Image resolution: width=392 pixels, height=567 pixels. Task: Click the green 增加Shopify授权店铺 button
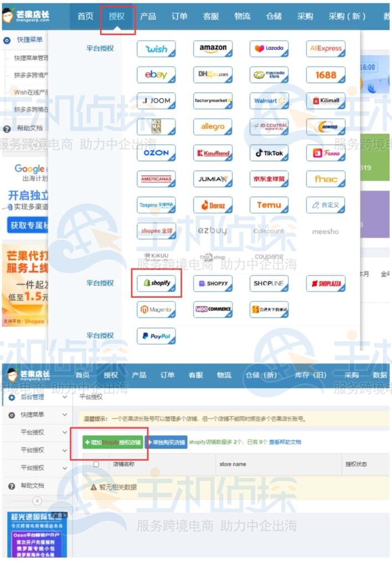(x=113, y=442)
